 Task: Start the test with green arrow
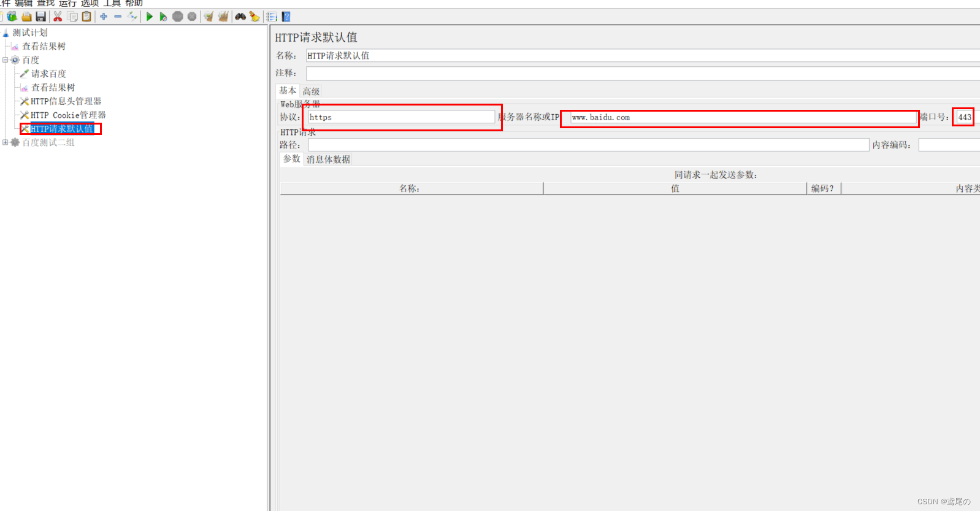(x=149, y=17)
